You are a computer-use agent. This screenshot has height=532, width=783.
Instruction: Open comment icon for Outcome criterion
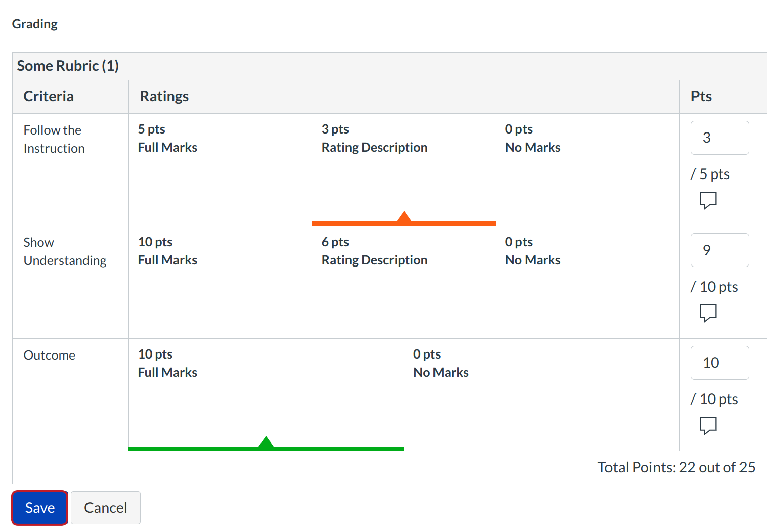pyautogui.click(x=708, y=425)
